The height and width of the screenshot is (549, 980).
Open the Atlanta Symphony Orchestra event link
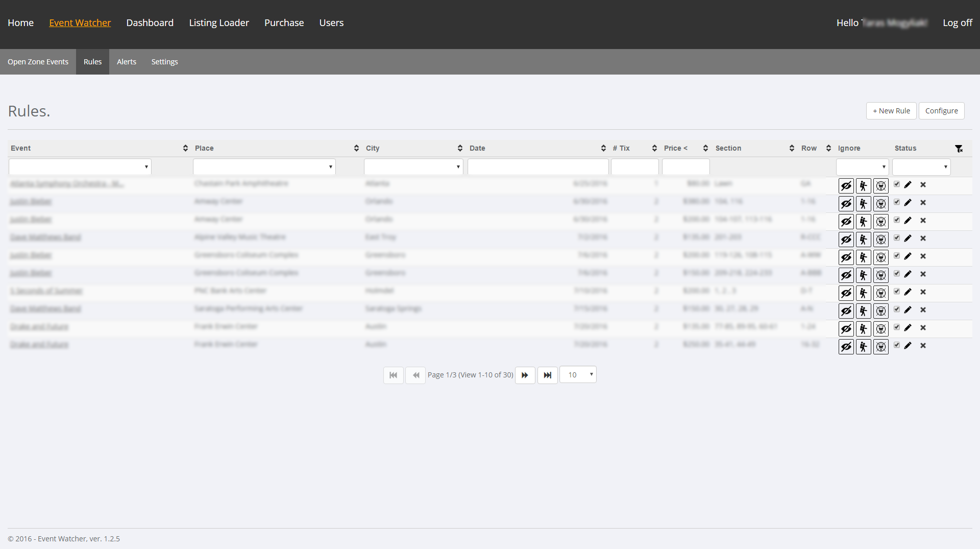[66, 183]
